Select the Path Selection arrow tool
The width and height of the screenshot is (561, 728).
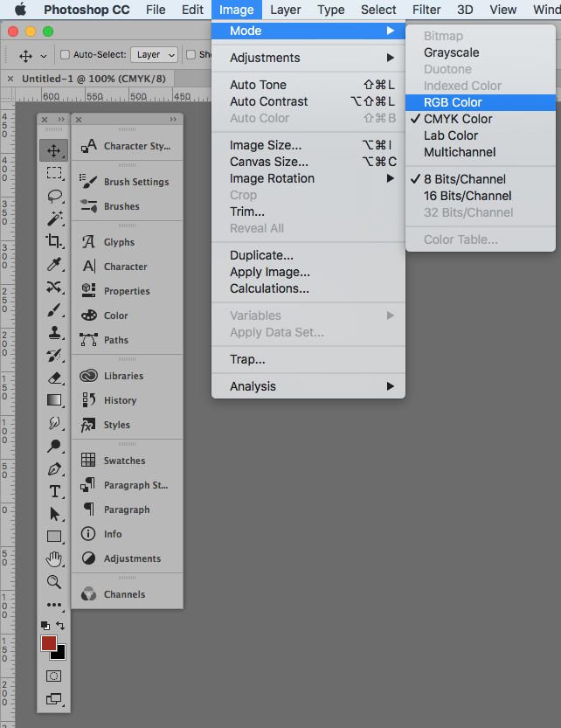tap(54, 514)
